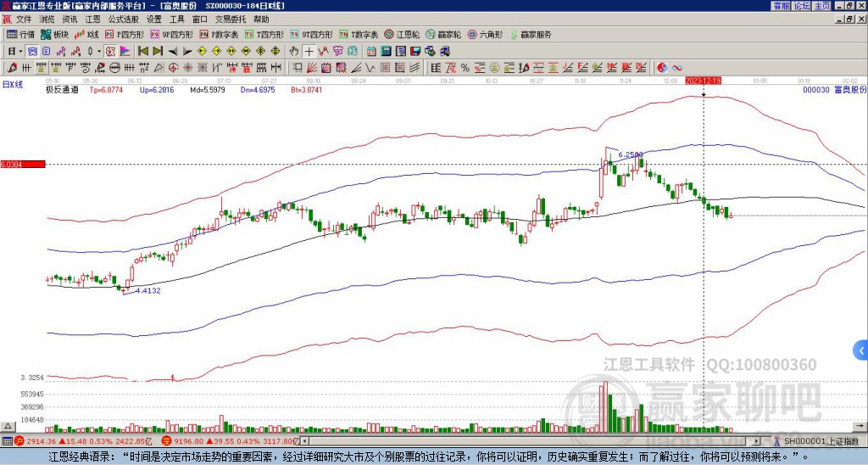The height and width of the screenshot is (465, 868).
Task: Open the 六角形 hexagon tool
Action: click(x=485, y=34)
